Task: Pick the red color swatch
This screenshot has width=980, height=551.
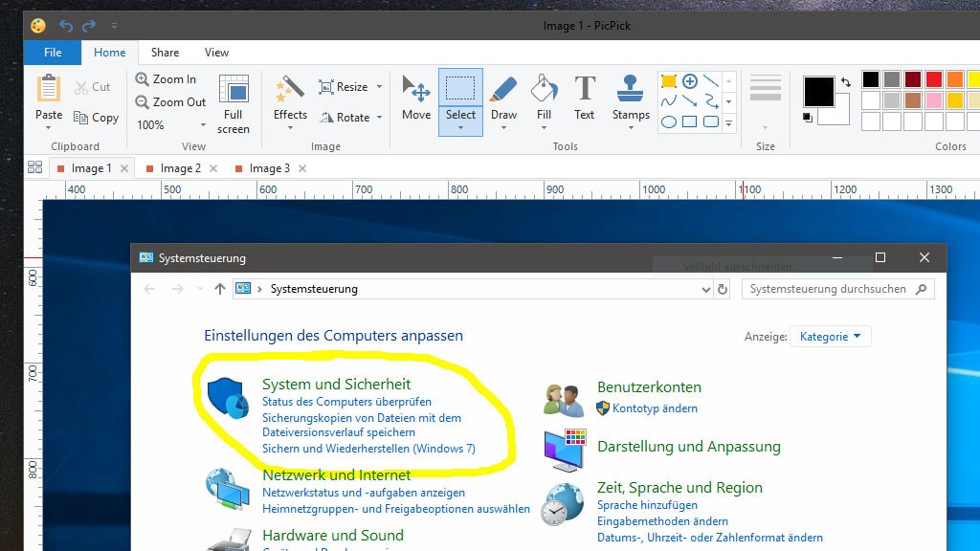Action: point(934,79)
